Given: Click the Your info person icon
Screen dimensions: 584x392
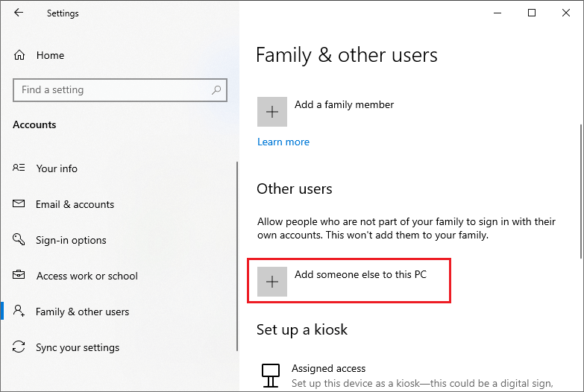Looking at the screenshot, I should [x=19, y=168].
